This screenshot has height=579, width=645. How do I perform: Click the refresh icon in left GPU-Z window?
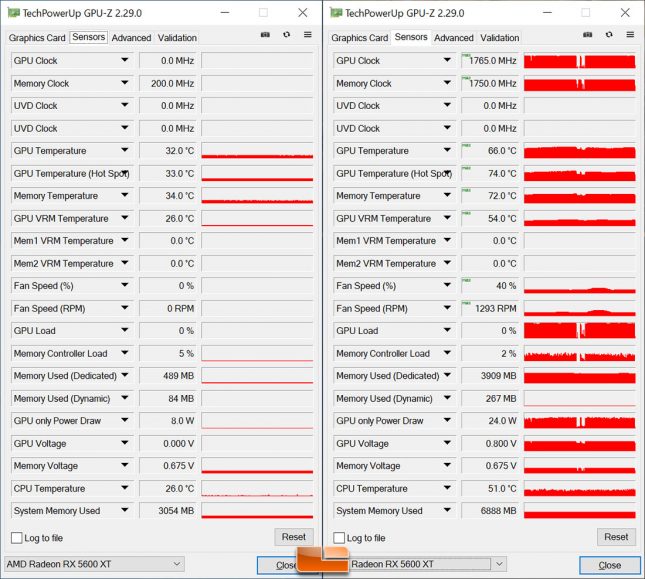pos(287,35)
